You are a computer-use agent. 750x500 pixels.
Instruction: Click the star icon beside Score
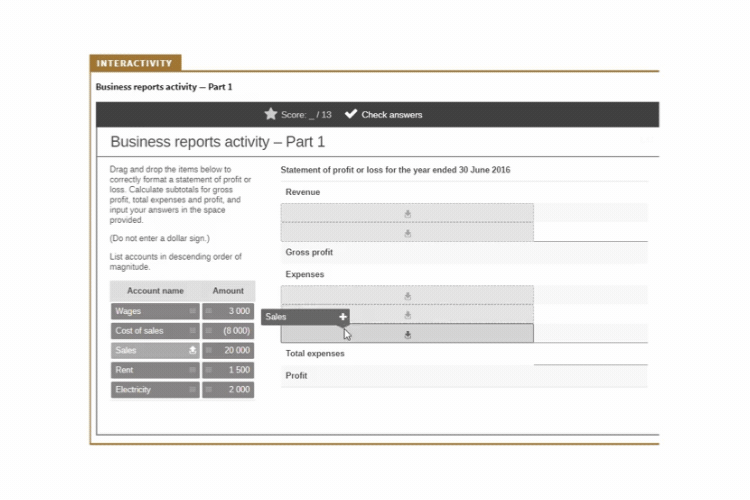tap(271, 114)
